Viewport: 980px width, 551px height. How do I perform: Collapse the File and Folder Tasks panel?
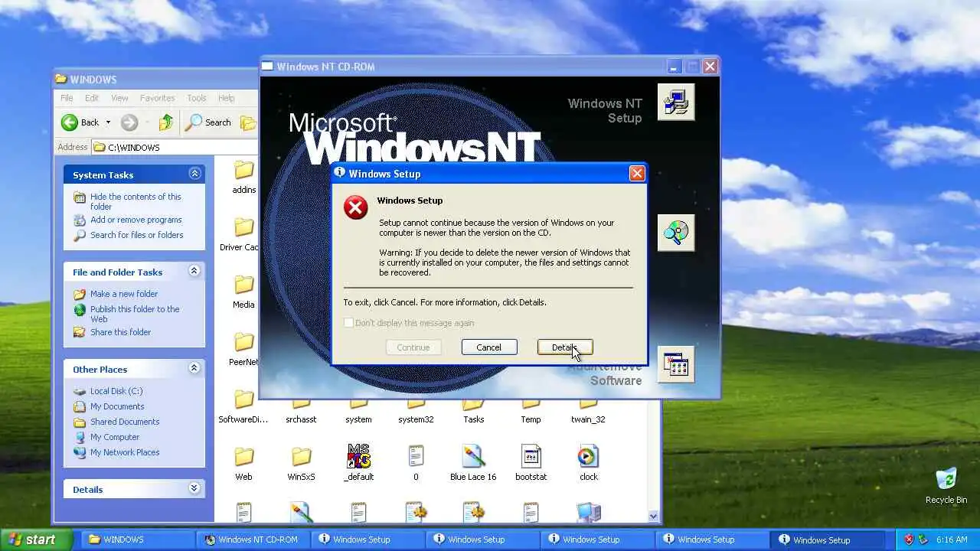[194, 271]
